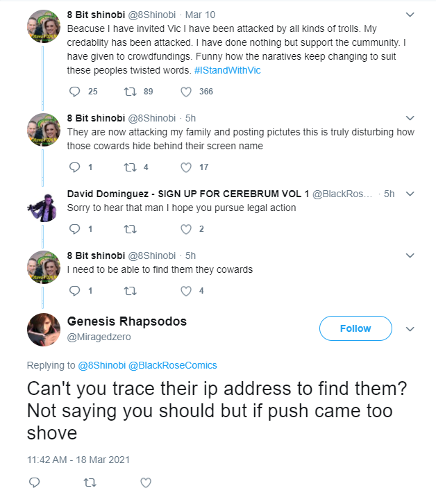This screenshot has width=436, height=504.
Task: Reply to the Mar 10 tweet with 25 replies
Action: coord(74,92)
